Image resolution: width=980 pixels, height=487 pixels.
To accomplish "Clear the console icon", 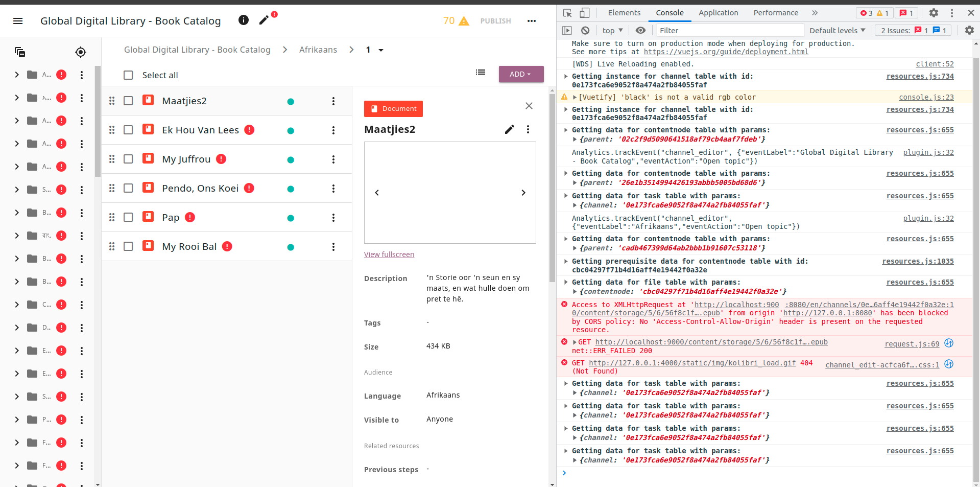I will [x=585, y=30].
